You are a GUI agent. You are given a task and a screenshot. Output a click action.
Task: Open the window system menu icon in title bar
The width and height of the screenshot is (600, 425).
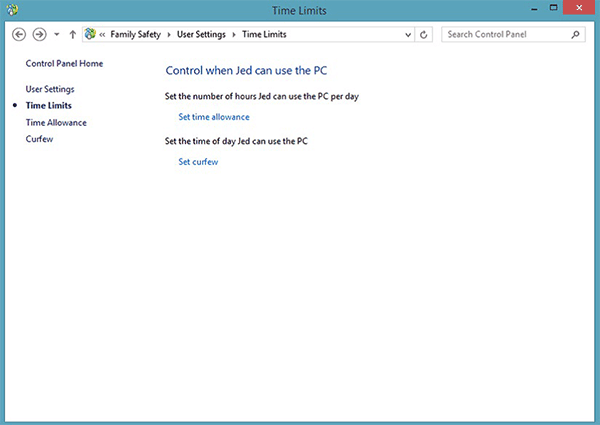pos(12,11)
